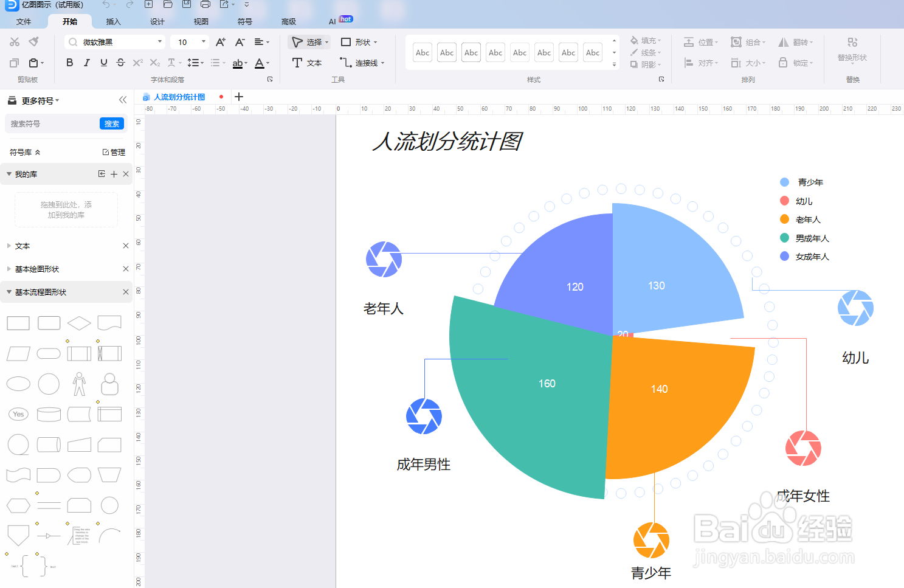Use the 替换形状 replace shape icon
Screen dimensions: 904x588
click(x=853, y=52)
